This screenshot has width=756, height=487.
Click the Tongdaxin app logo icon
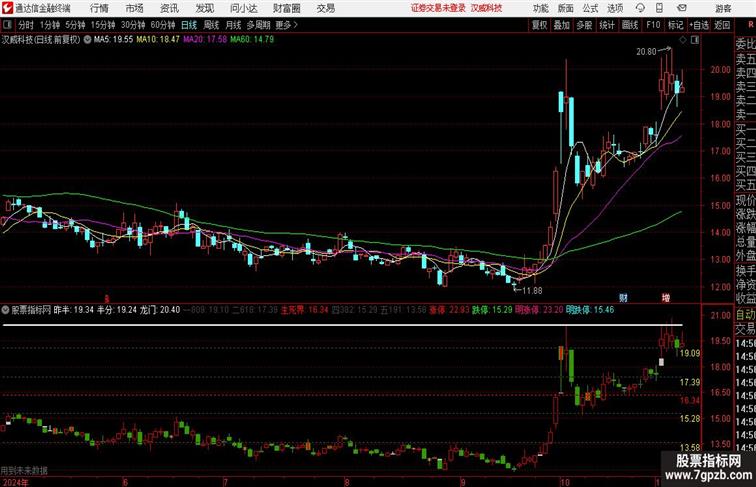(7, 8)
